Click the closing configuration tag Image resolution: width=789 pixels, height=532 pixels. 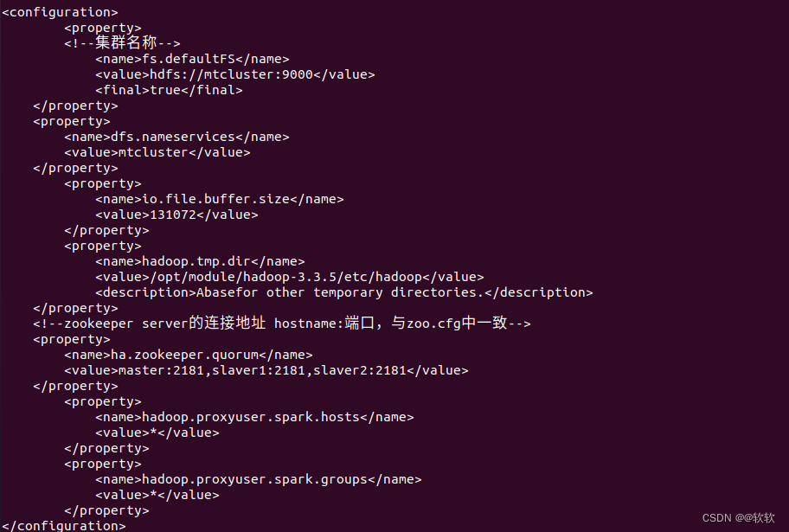64,526
